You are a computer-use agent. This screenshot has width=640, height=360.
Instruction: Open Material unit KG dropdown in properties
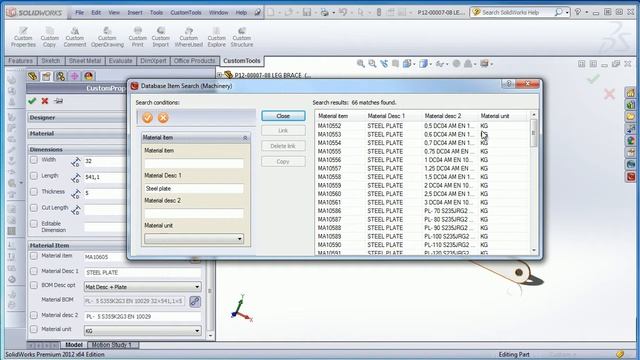pyautogui.click(x=142, y=331)
